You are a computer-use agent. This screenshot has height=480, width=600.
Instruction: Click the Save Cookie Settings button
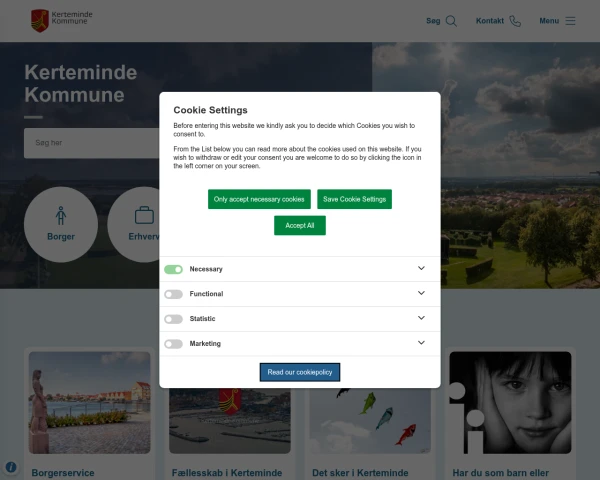354,199
